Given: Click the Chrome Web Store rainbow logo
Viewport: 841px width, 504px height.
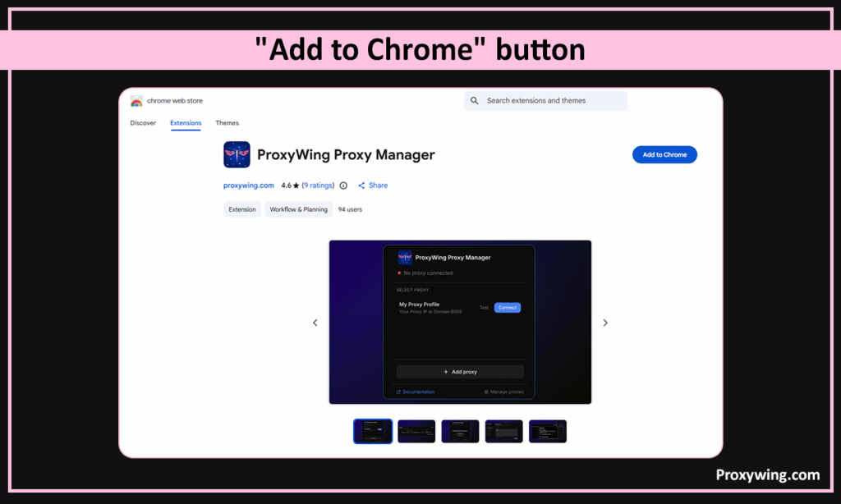Looking at the screenshot, I should (x=136, y=101).
